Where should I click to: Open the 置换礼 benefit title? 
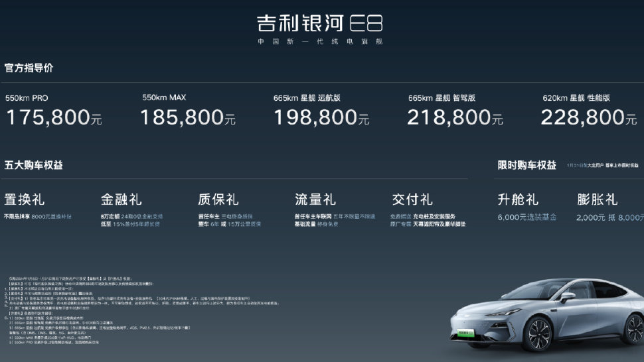click(x=24, y=200)
